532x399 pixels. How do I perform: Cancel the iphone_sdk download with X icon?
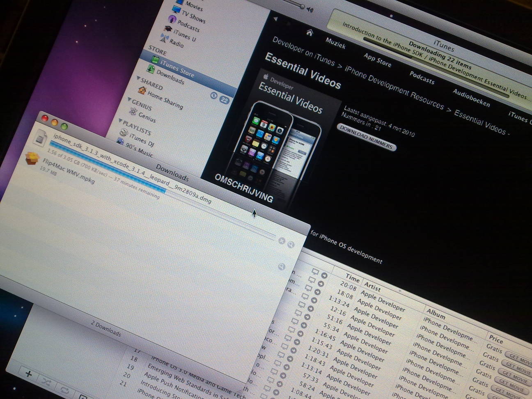coord(282,241)
